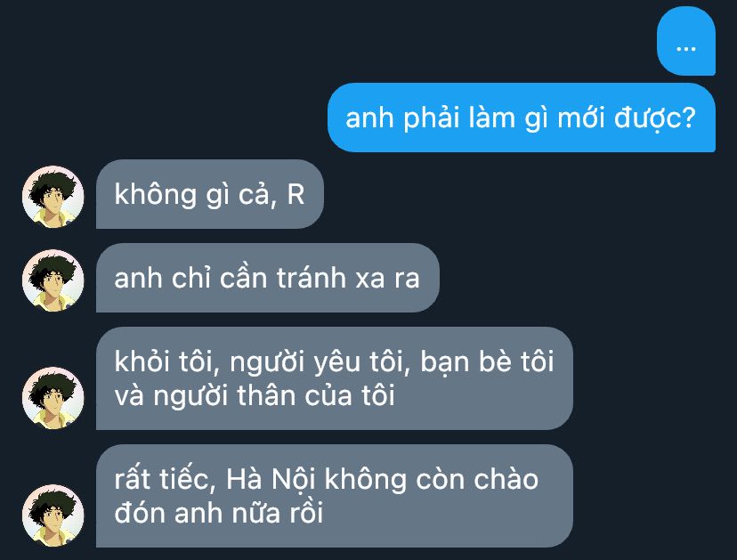Click the word "được?" in the blue bubble
Viewport: 737px width, 560px height.
click(655, 118)
